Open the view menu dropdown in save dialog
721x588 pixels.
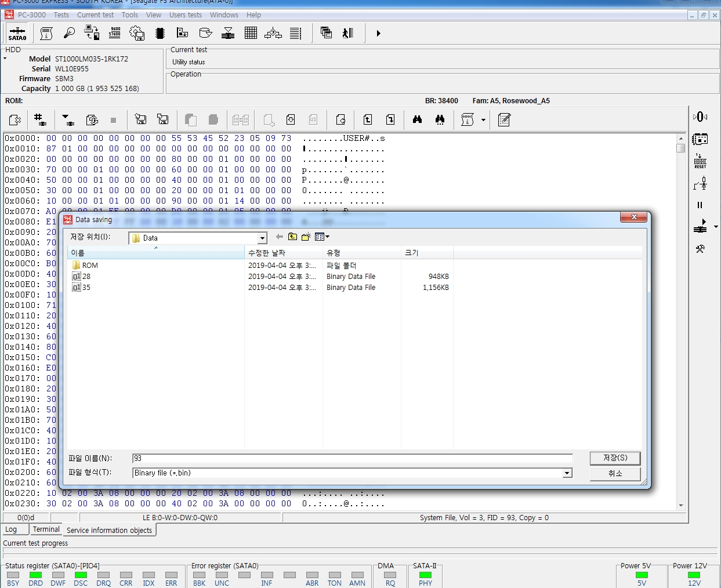322,237
